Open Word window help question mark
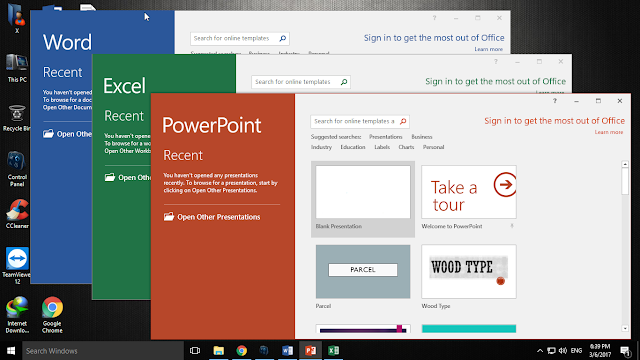This screenshot has height=360, width=640. point(434,18)
